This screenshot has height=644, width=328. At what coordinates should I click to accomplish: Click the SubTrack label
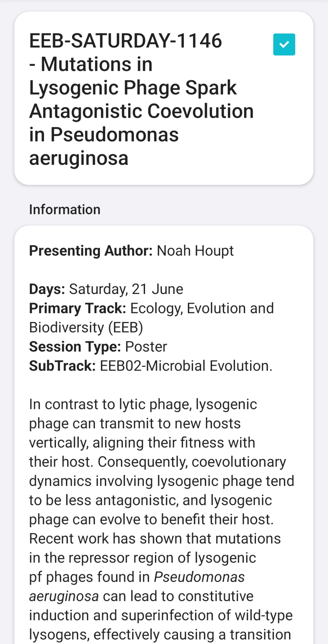[62, 366]
